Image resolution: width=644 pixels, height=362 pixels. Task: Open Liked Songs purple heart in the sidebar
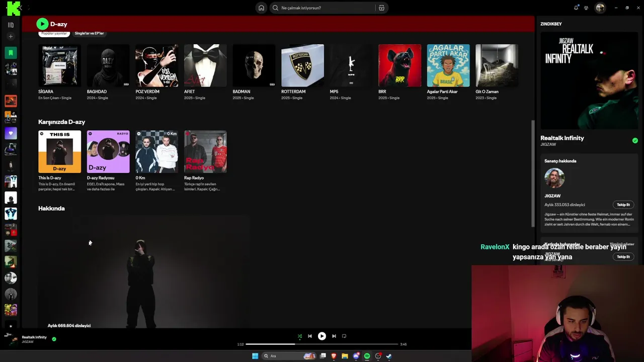[x=11, y=133]
